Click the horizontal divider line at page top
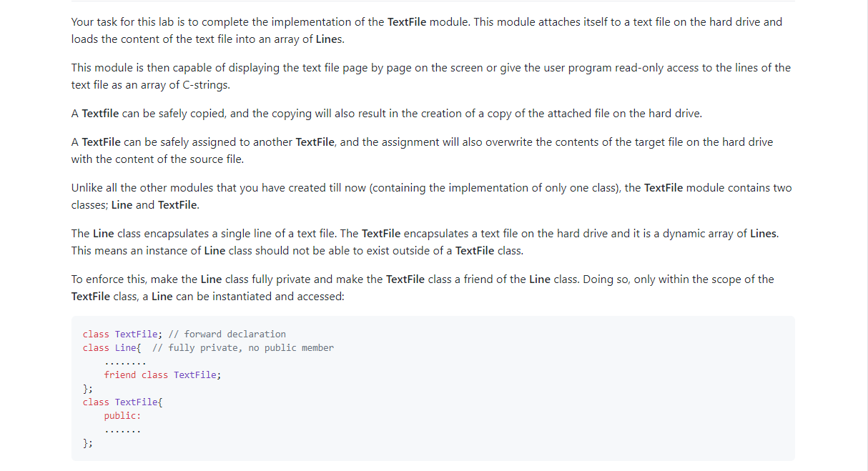 coord(433,1)
